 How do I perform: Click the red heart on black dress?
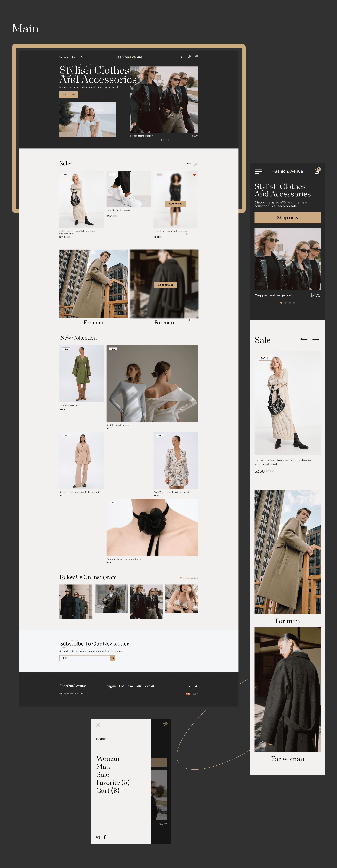pos(194,175)
